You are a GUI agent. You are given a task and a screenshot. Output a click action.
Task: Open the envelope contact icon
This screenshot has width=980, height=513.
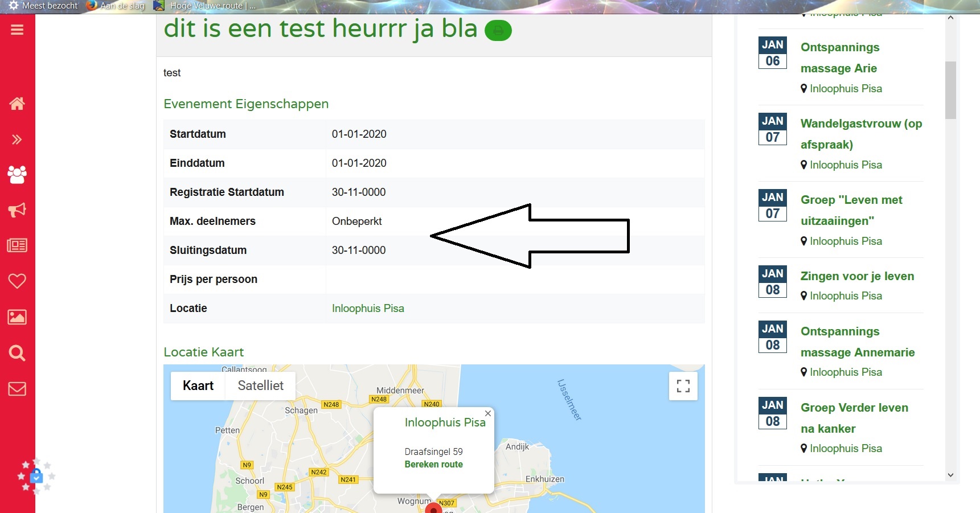coord(17,389)
